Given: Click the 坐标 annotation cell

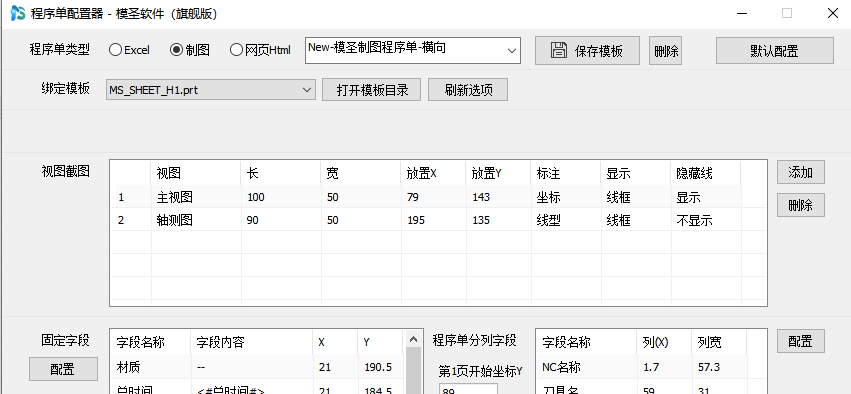Looking at the screenshot, I should coord(566,197).
